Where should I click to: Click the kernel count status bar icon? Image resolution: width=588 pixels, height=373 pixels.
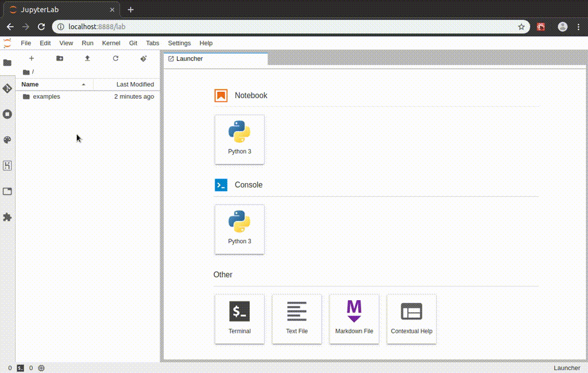click(41, 368)
